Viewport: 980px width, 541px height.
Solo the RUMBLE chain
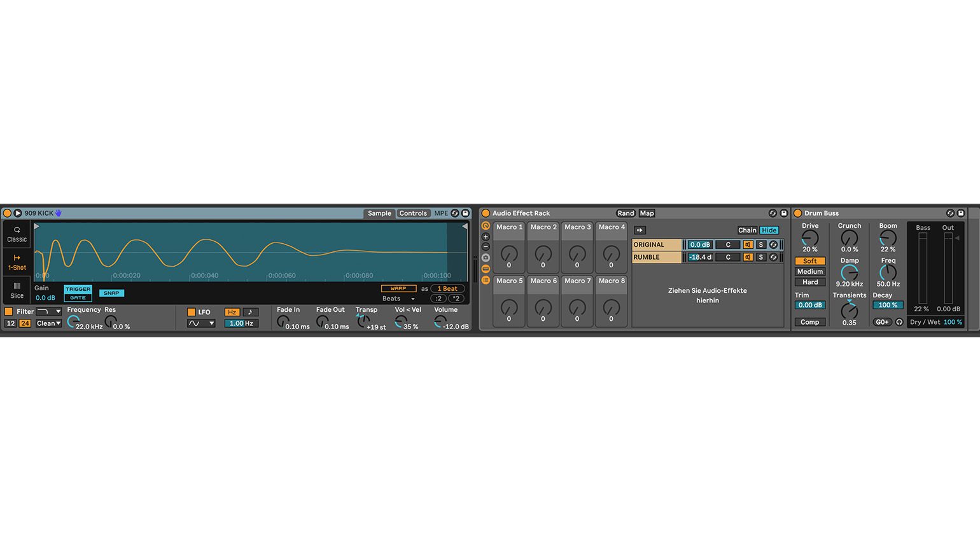760,257
